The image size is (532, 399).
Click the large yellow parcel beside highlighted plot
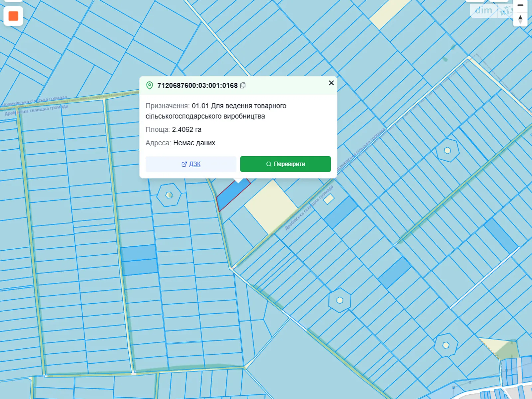click(x=271, y=206)
